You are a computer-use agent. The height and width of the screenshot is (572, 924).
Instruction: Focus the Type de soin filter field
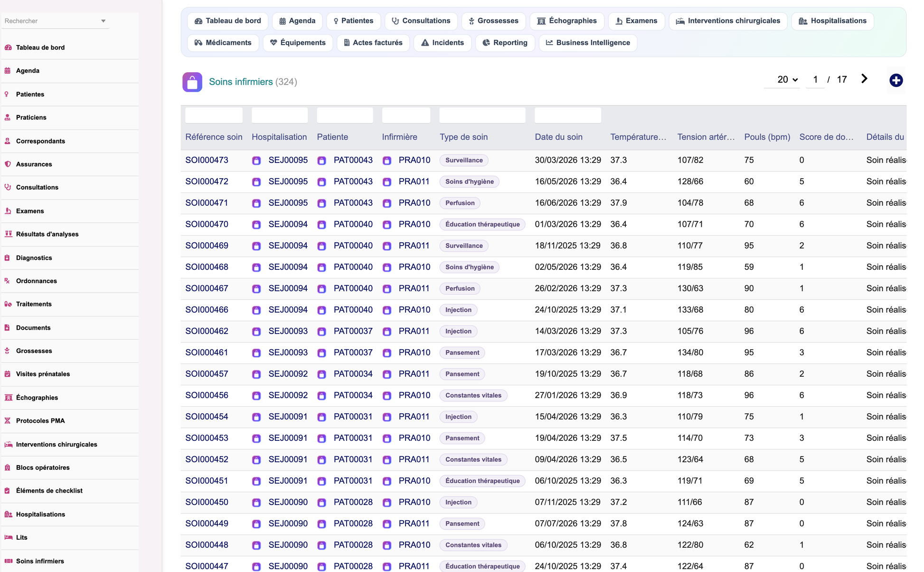click(482, 115)
